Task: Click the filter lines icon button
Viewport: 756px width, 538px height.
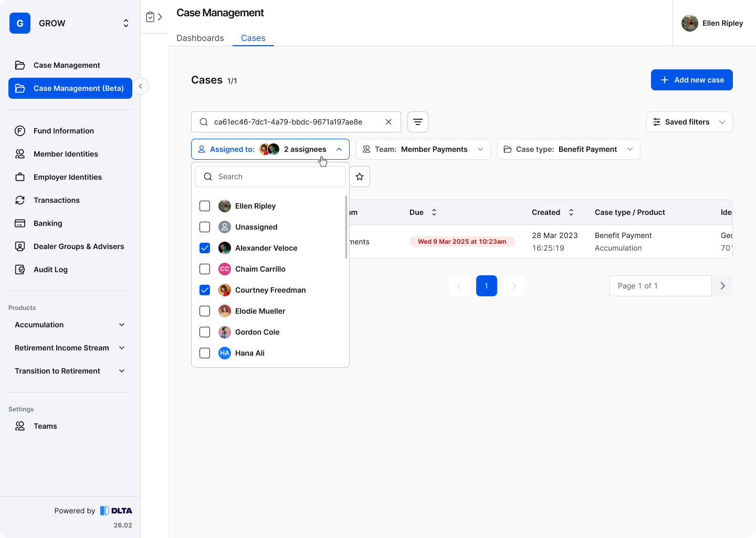Action: [418, 122]
